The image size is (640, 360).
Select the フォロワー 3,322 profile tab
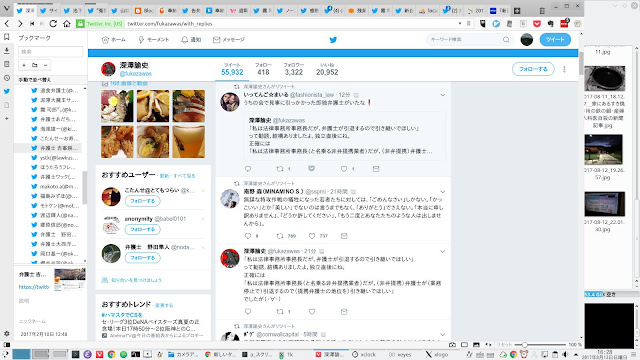point(293,69)
